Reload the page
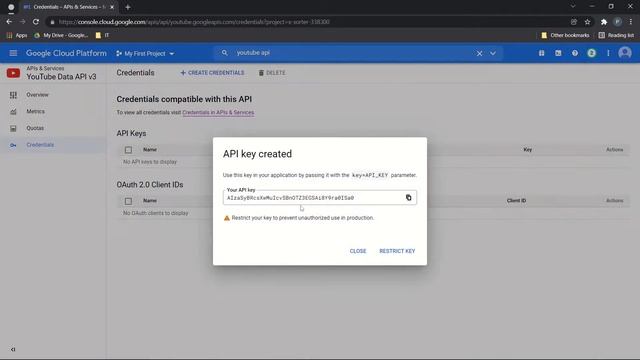Screen dimensions: 640x360 click(36, 22)
